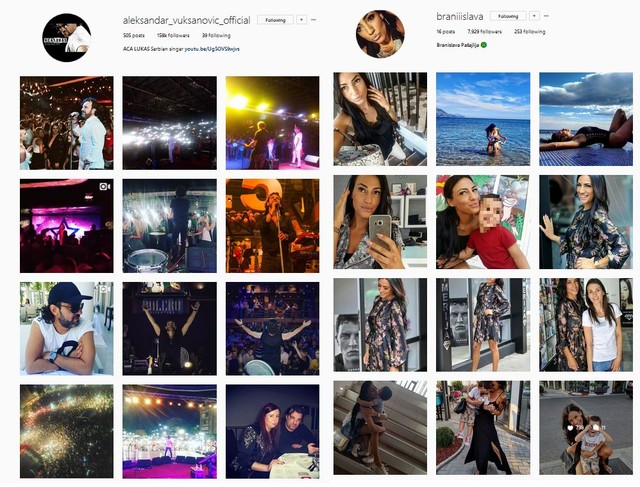Open the video camera icon post
Image resolution: width=640 pixels, height=487 pixels.
click(67, 226)
